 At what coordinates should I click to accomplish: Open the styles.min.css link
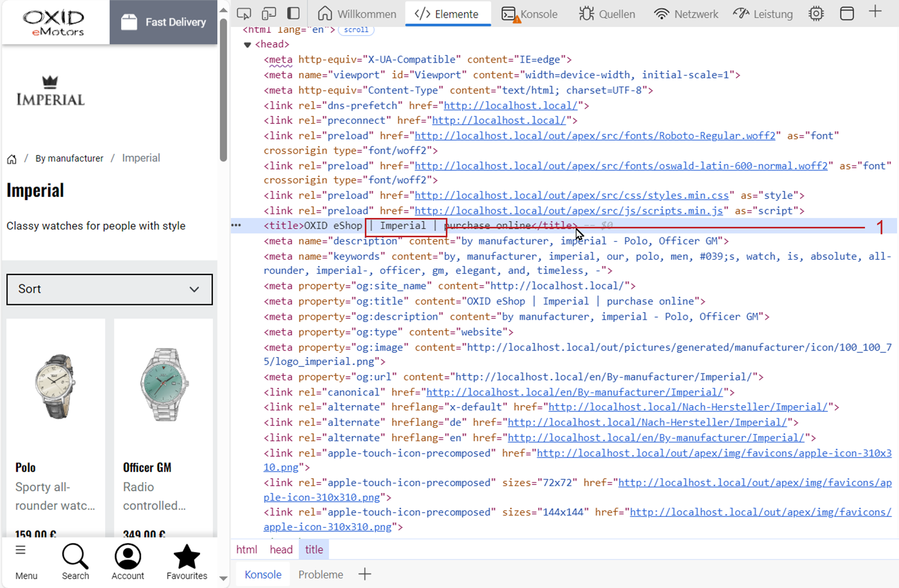point(572,195)
